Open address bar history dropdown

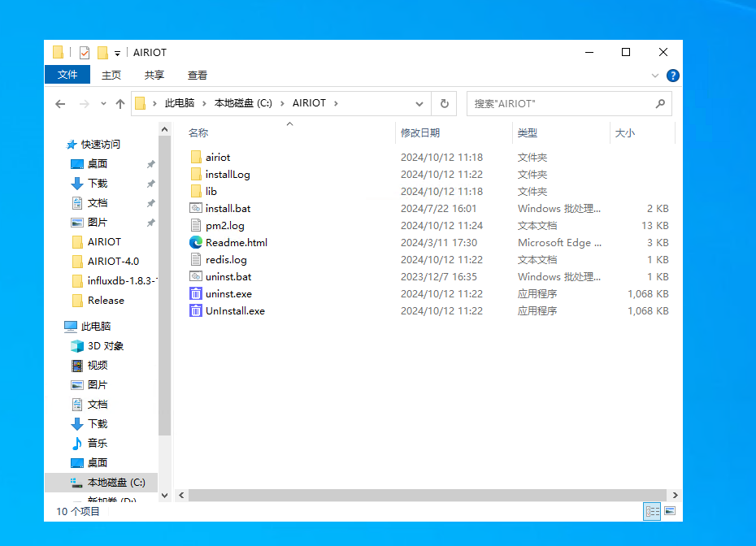[419, 104]
